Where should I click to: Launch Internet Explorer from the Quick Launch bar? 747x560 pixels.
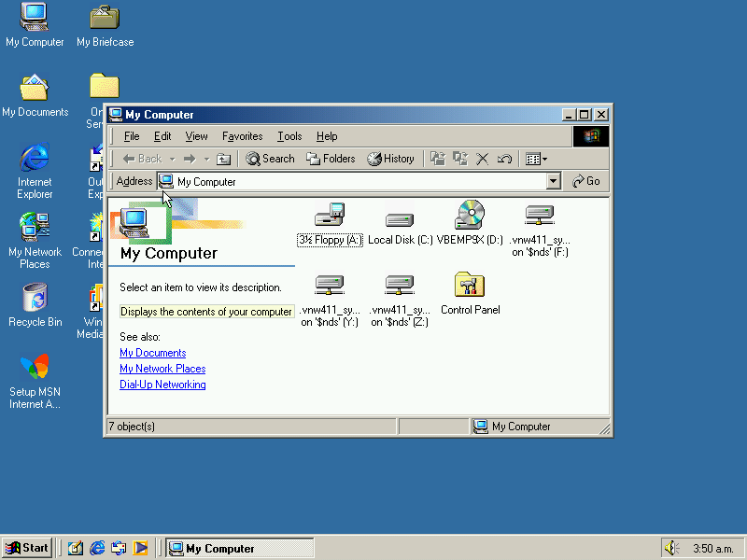97,548
